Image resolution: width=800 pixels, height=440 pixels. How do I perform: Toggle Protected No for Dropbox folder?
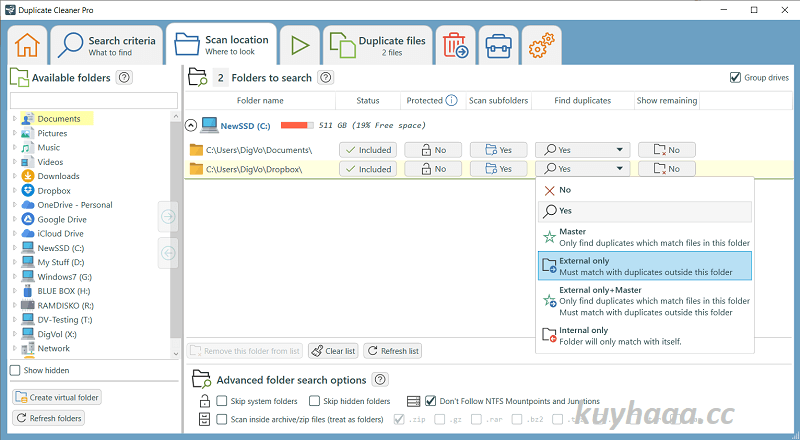[433, 169]
